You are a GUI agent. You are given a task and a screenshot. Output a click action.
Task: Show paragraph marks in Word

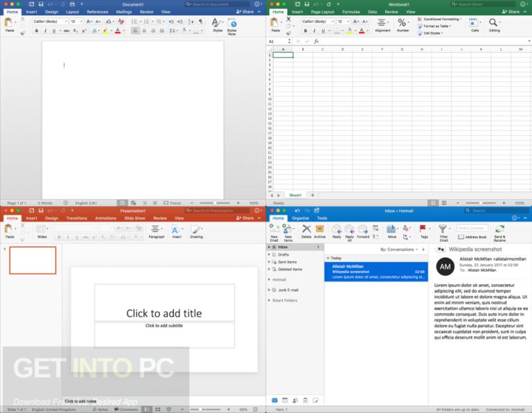[x=201, y=21]
